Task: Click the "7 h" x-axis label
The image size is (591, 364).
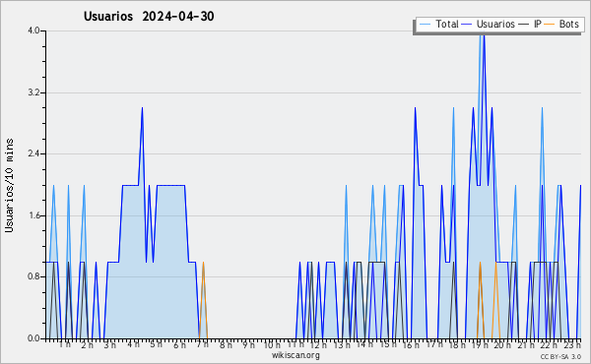Action: point(202,344)
